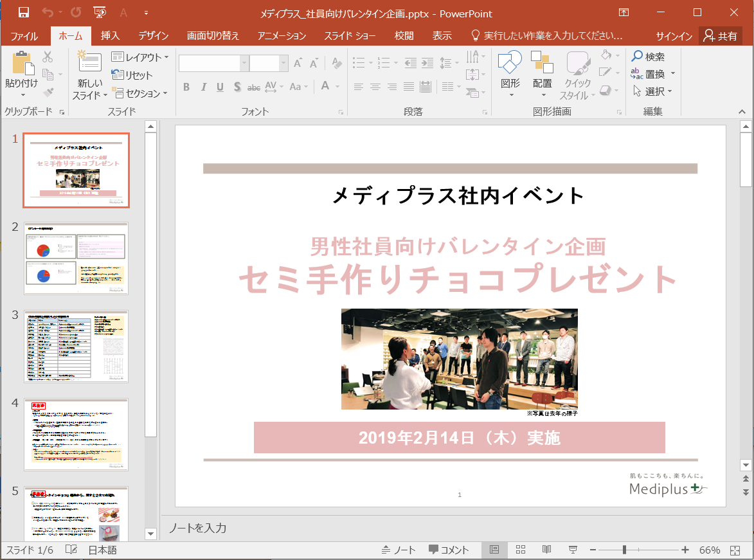Screen dimensions: 754x560
Task: Toggle Italic formatting
Action: click(x=203, y=87)
